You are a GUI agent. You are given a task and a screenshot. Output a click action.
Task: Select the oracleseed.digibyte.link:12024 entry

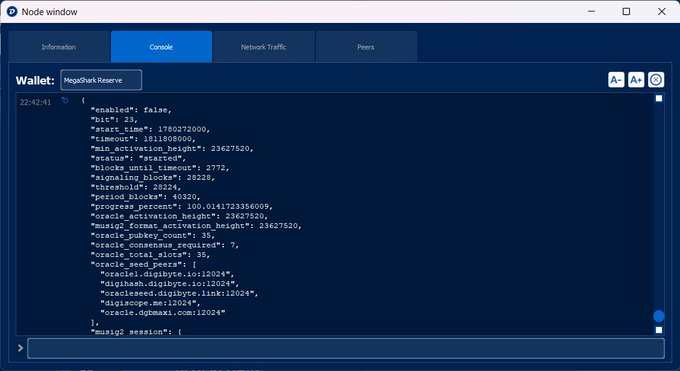coord(179,293)
